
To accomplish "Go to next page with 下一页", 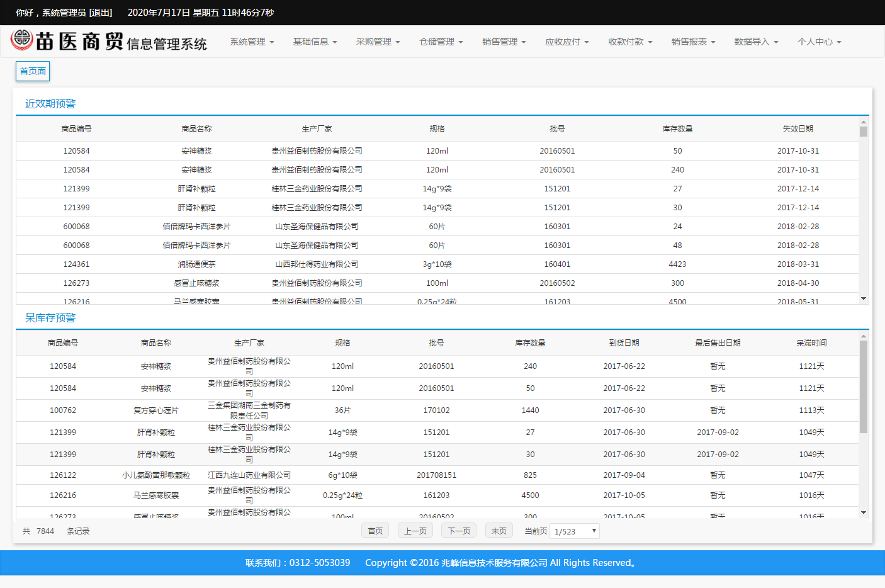I will (x=459, y=531).
